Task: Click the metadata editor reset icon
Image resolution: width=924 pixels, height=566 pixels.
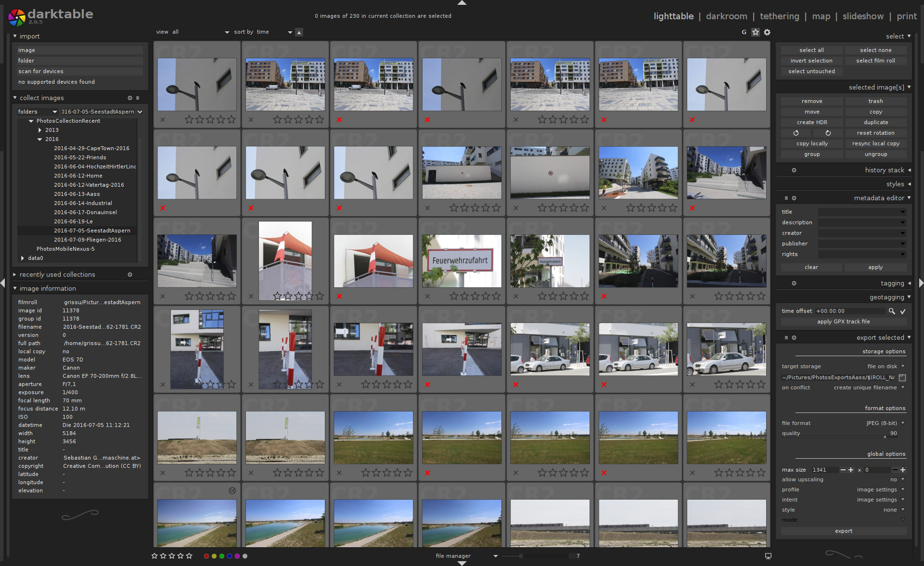Action: [x=794, y=198]
